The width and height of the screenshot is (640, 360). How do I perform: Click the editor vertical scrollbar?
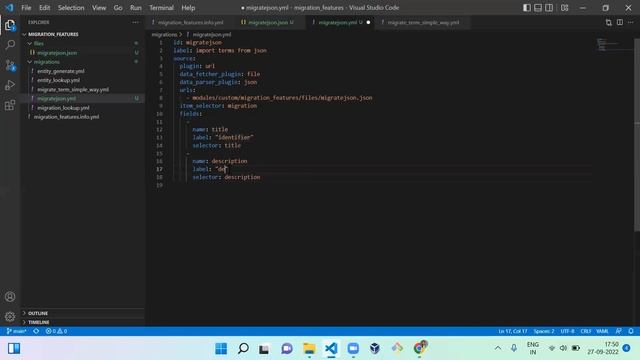pyautogui.click(x=637, y=135)
